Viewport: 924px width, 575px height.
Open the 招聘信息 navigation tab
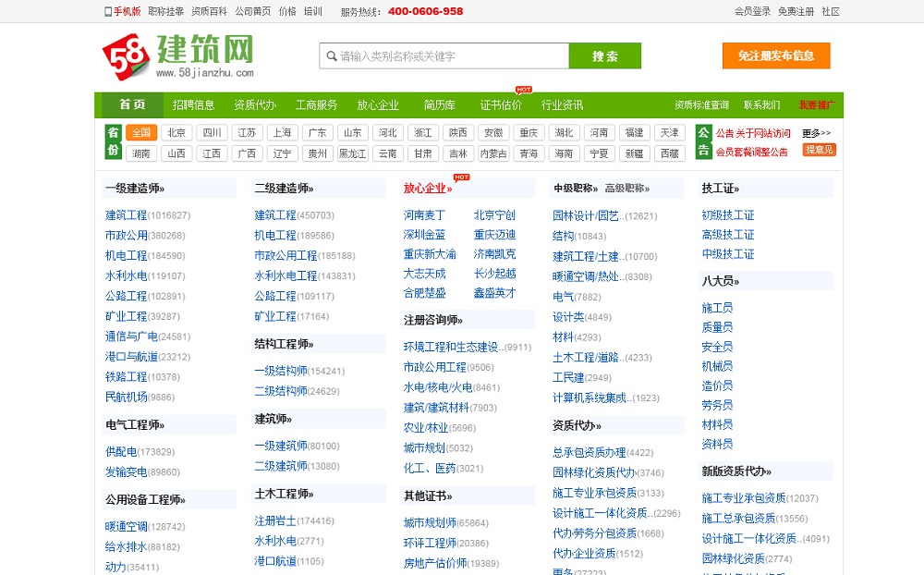pos(193,105)
